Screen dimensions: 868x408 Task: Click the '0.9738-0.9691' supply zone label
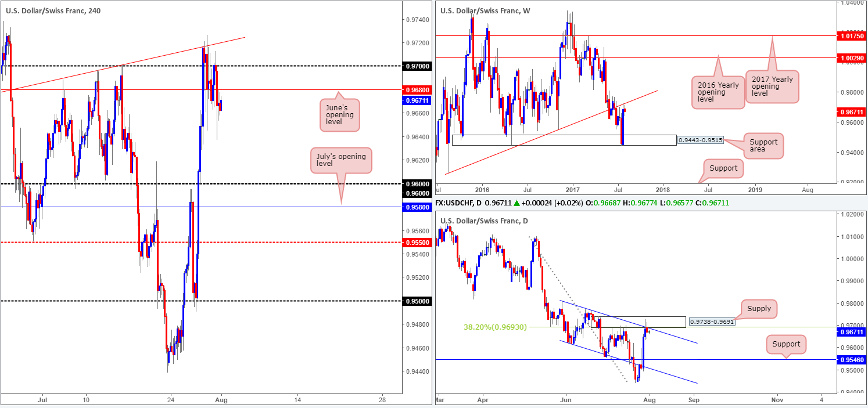point(712,321)
